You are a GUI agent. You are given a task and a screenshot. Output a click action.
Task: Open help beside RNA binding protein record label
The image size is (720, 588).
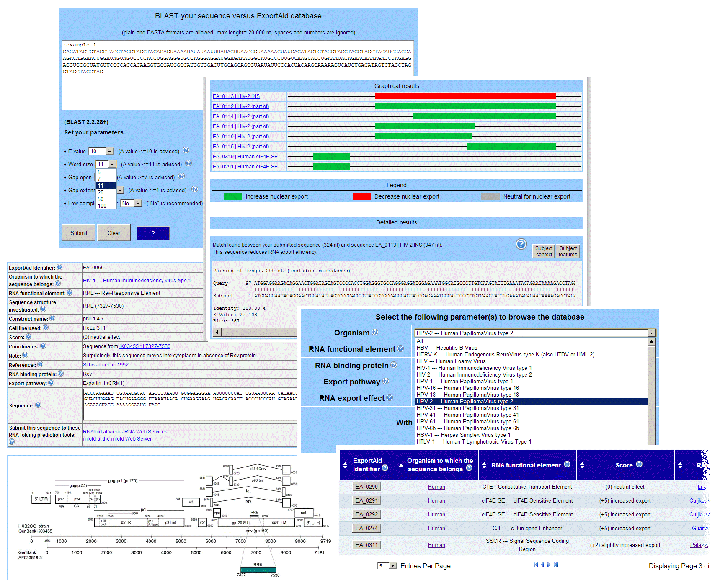point(61,374)
